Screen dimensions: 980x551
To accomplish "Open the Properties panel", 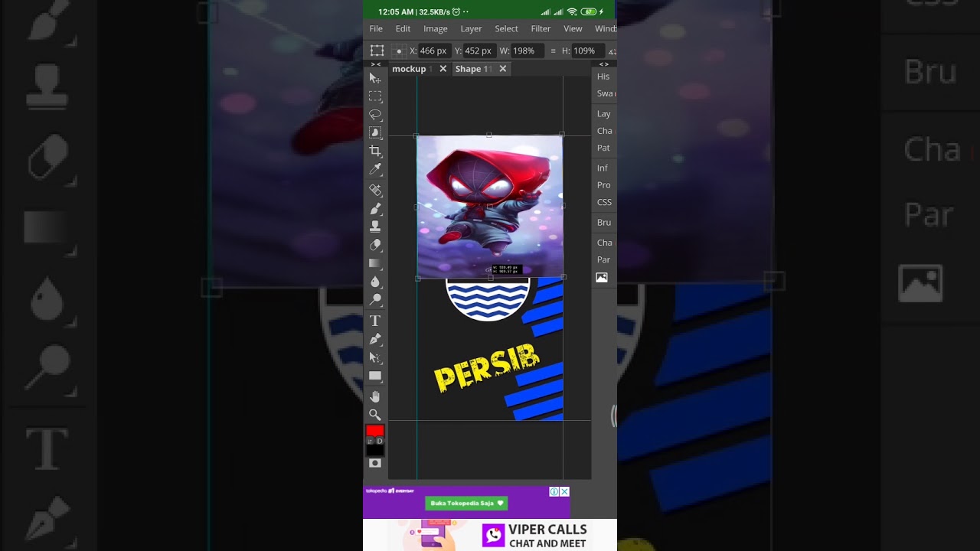I will [604, 185].
